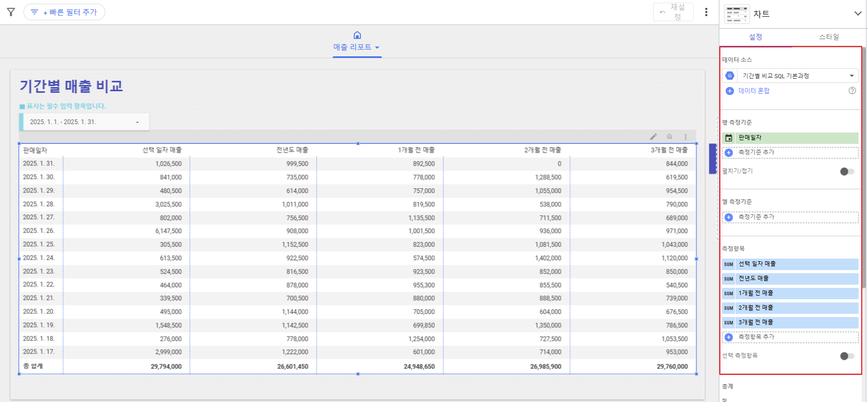Add a metric (측정항목 추가)
Screen dimensions: 868x402
click(790, 337)
